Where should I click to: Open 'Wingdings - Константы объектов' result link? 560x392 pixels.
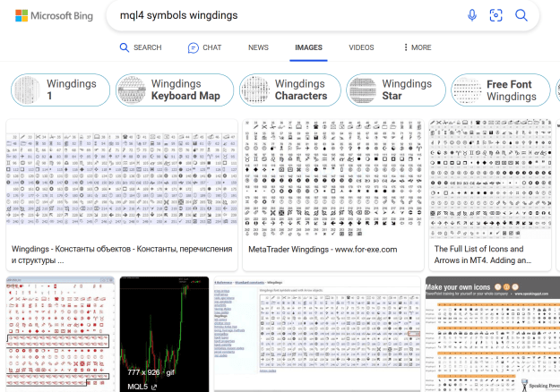pos(122,255)
